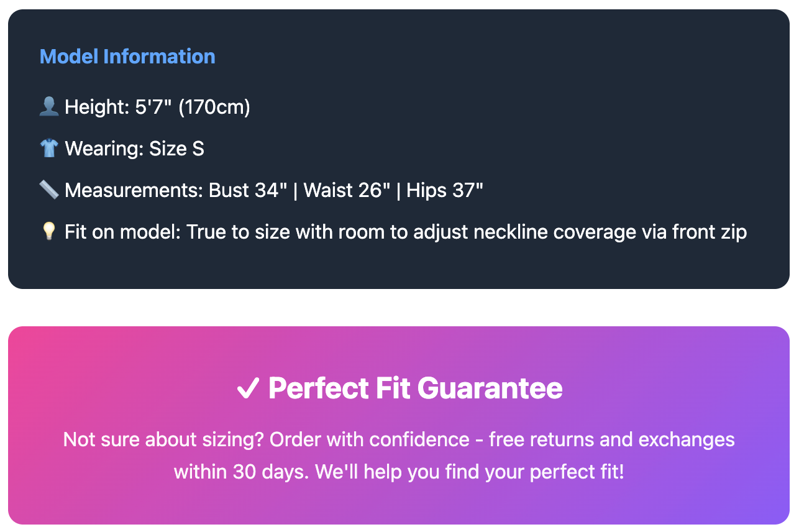The width and height of the screenshot is (799, 532).
Task: Click the Bust 34" measurement
Action: (x=248, y=190)
